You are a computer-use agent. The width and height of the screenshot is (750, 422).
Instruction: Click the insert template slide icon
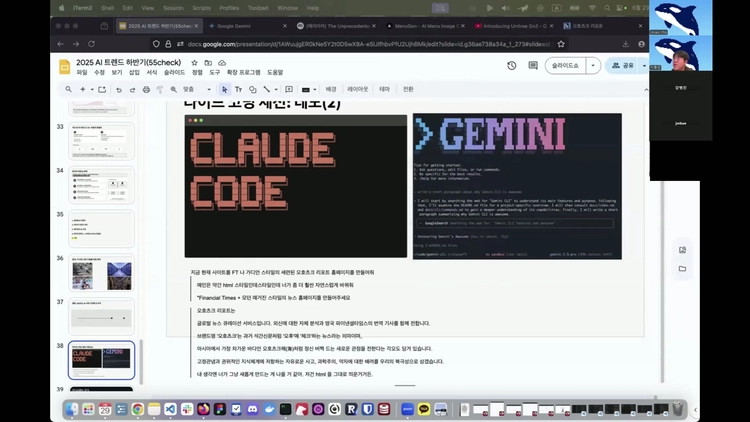click(x=102, y=89)
